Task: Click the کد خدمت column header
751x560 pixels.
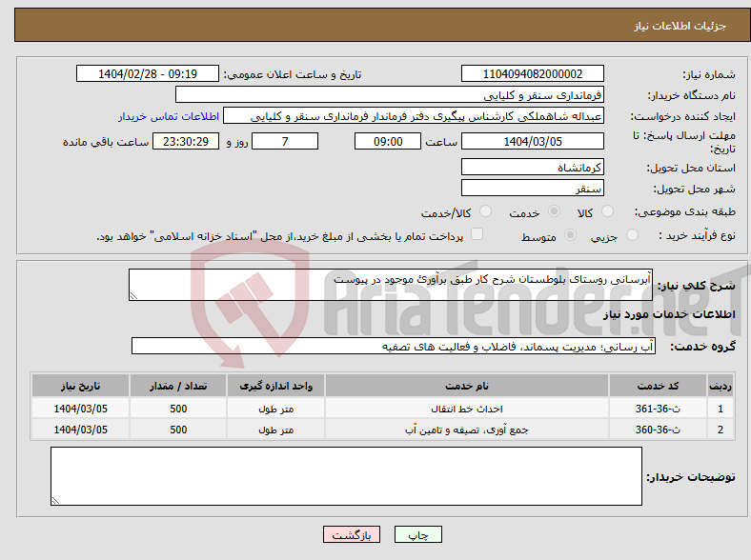Action: point(659,386)
